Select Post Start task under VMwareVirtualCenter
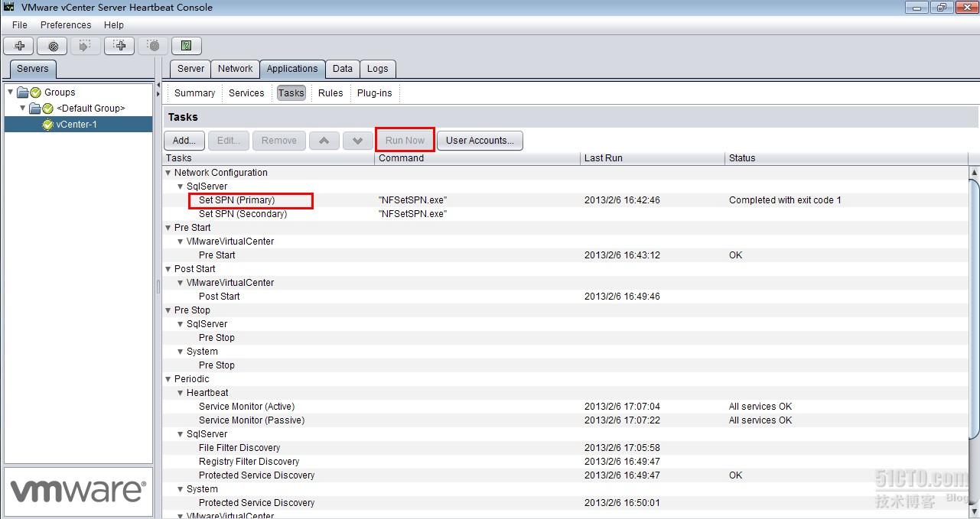 (x=220, y=297)
